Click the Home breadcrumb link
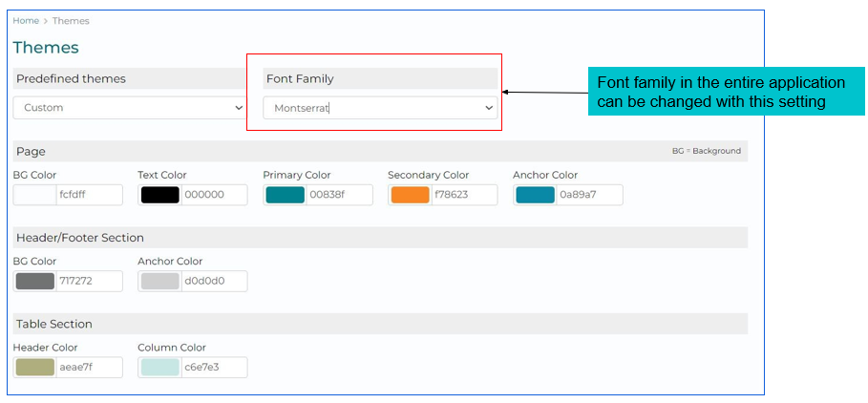 [x=26, y=21]
